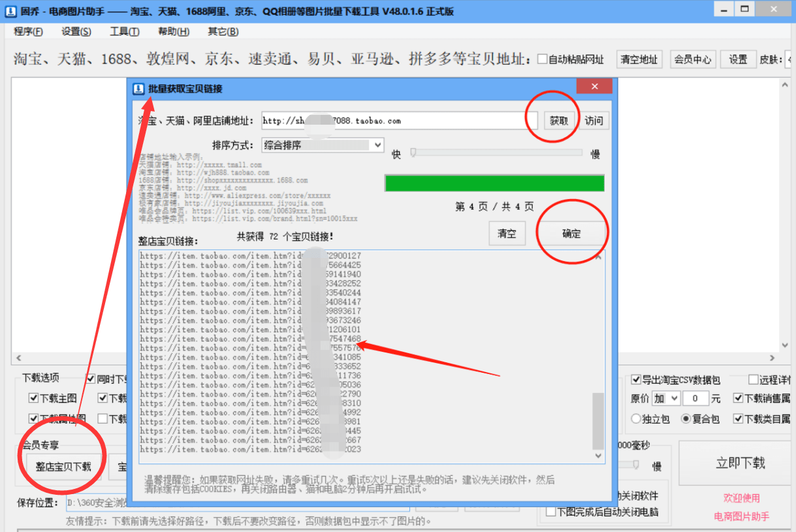Click the 确定 button to confirm
The image size is (796, 532).
click(x=571, y=233)
